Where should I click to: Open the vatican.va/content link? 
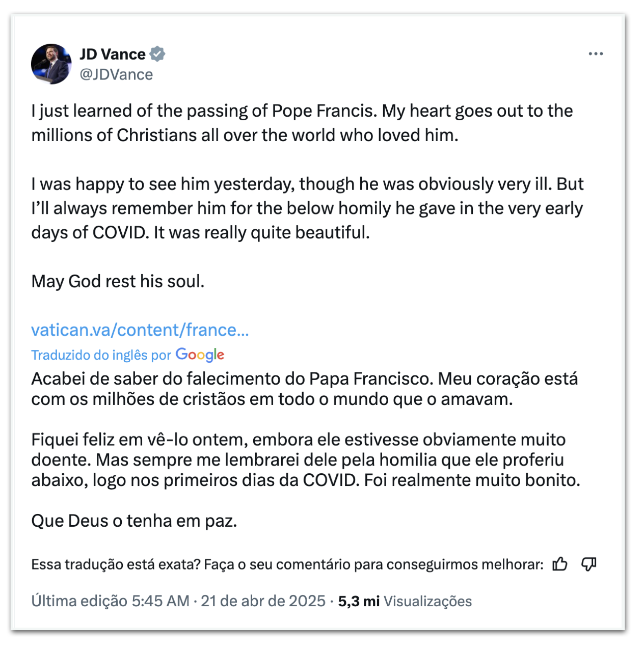(140, 330)
